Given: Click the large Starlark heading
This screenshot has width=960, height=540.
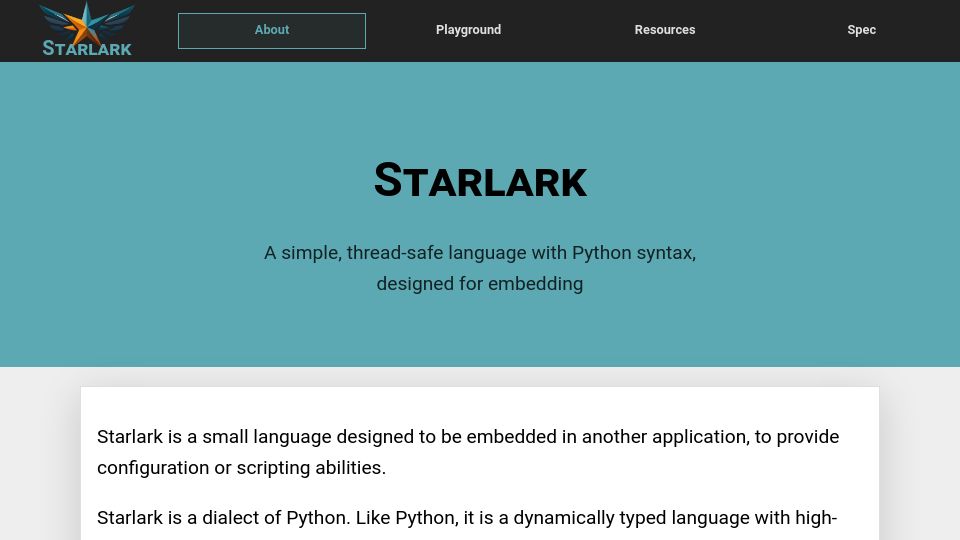Looking at the screenshot, I should (480, 180).
